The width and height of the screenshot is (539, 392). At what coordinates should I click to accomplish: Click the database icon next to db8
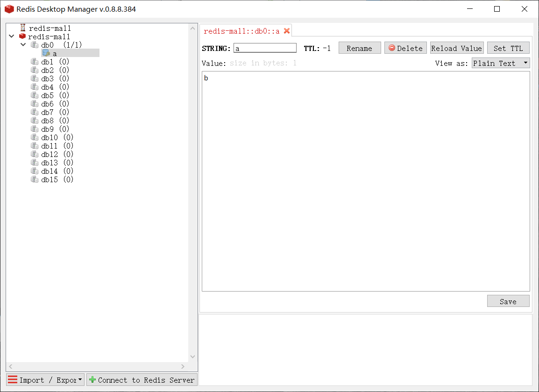click(35, 121)
